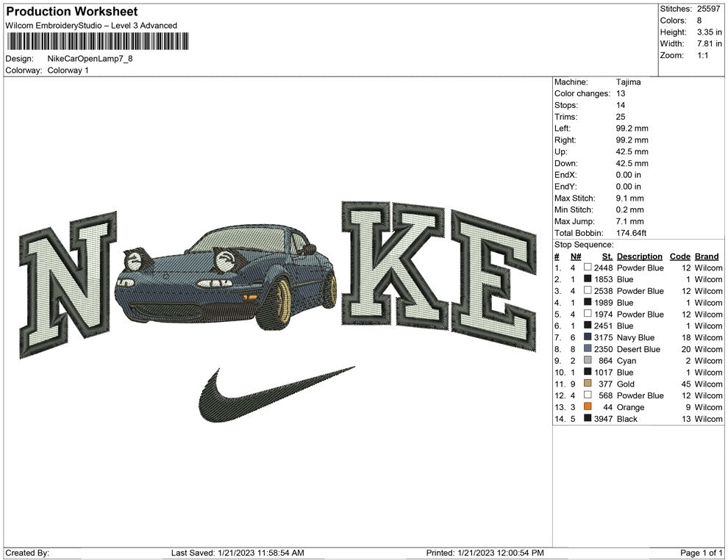Click the barcode under the worksheet title

tap(96, 41)
